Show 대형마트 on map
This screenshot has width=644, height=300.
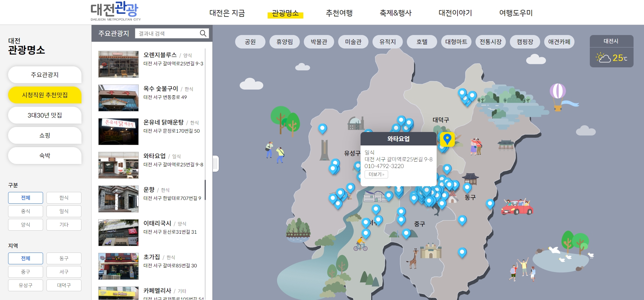(x=456, y=42)
